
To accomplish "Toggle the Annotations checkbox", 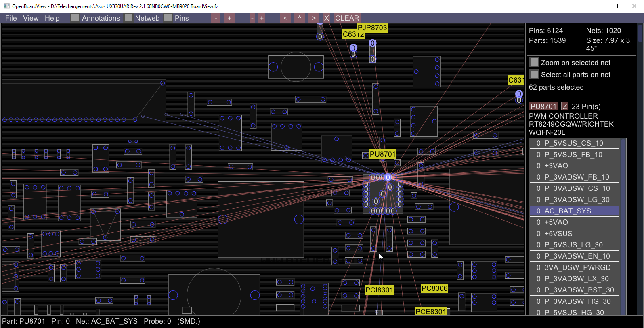I will [75, 18].
